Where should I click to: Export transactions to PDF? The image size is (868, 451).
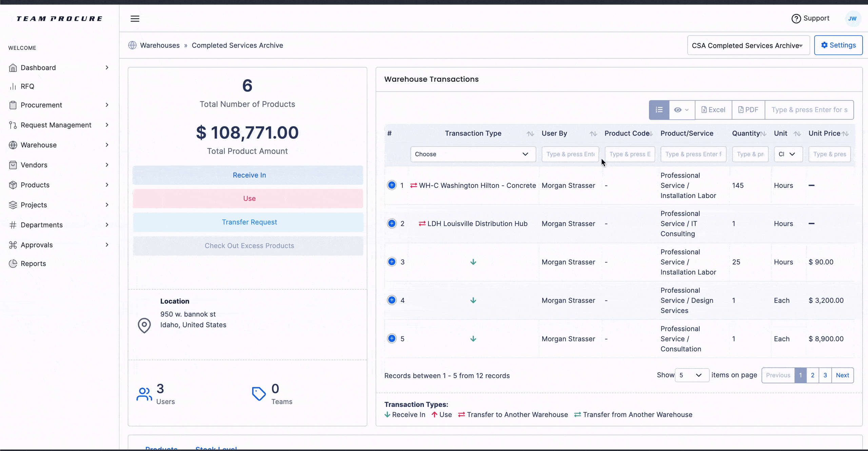point(748,110)
